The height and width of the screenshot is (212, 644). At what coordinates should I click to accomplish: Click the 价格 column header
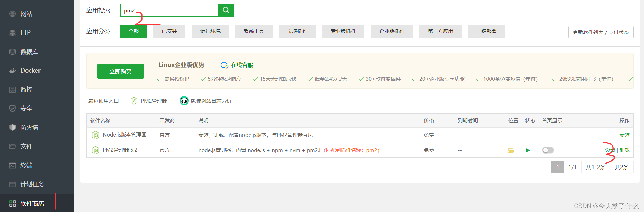(429, 121)
